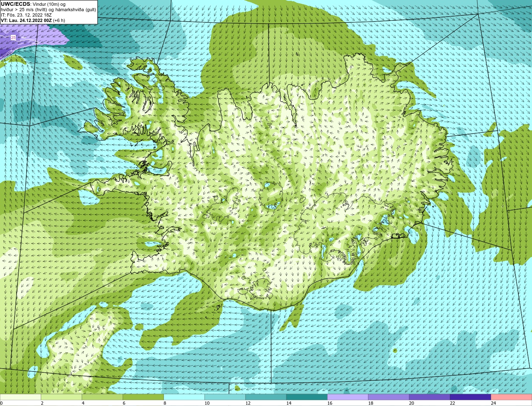Image resolution: width=532 pixels, height=406 pixels.
Task: Select the 'IT: Fös. 23. 12. 2022 18Z' line
Action: coord(26,15)
